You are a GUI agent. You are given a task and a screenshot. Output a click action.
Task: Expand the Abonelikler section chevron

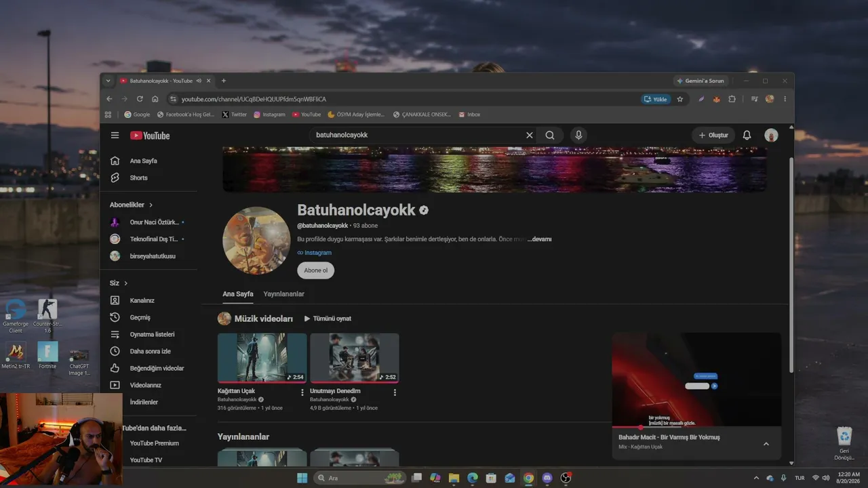151,205
